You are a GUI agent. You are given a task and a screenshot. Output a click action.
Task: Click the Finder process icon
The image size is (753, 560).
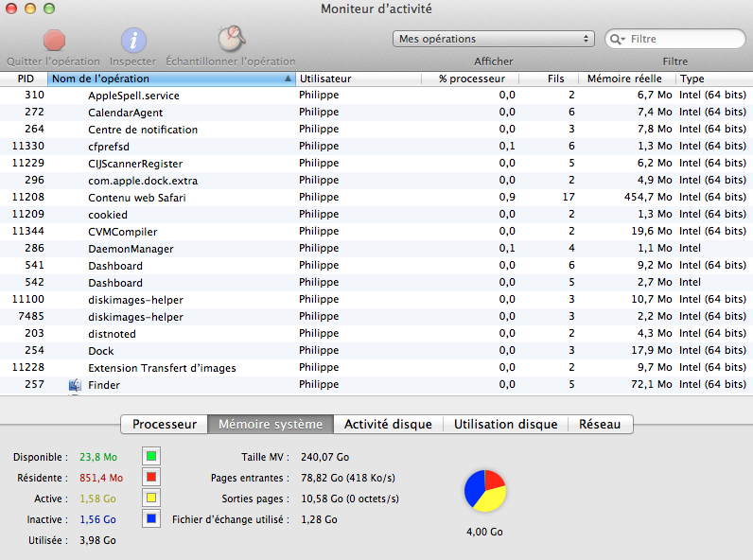[75, 385]
